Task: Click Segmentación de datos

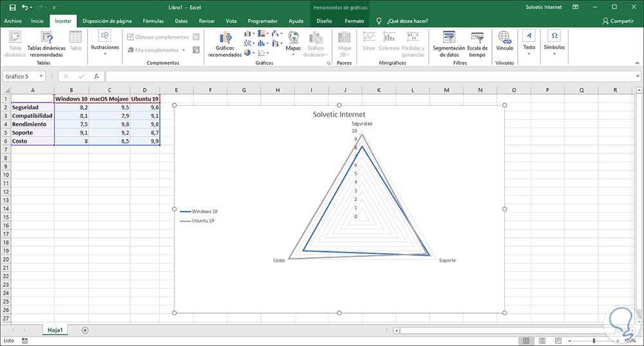Action: click(x=449, y=44)
